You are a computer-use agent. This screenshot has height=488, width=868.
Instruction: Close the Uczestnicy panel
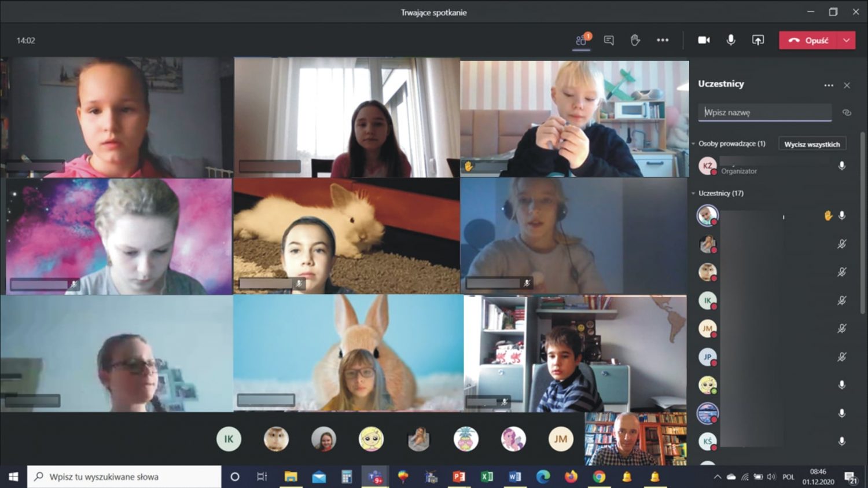(x=847, y=85)
